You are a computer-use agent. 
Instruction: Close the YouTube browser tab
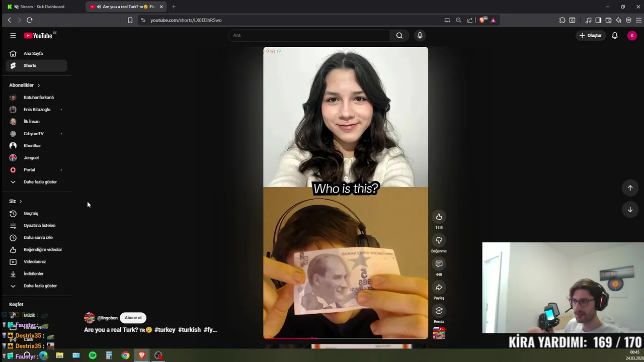point(161,7)
